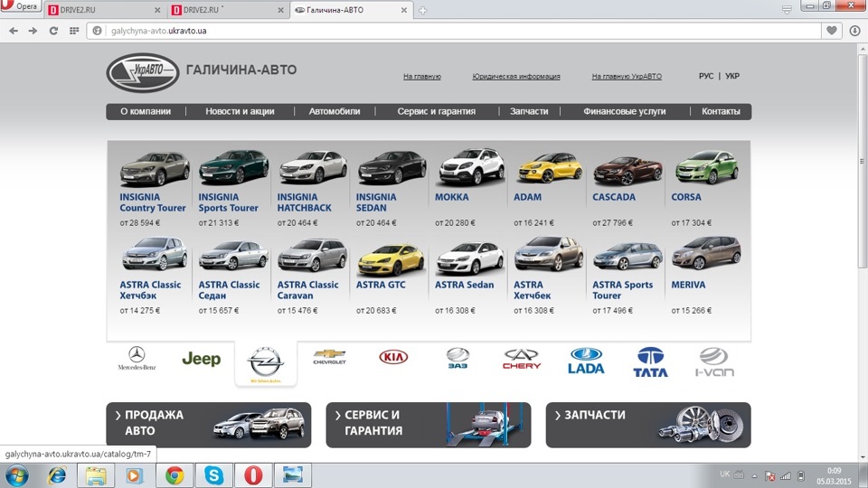Go back with browser back arrow
This screenshot has height=488, width=868.
[14, 31]
